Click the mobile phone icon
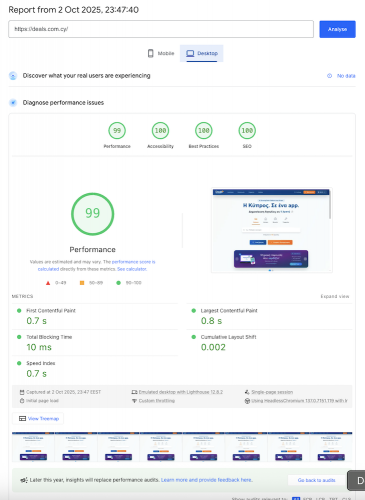Screen dimensions: 365x500 click(x=151, y=53)
